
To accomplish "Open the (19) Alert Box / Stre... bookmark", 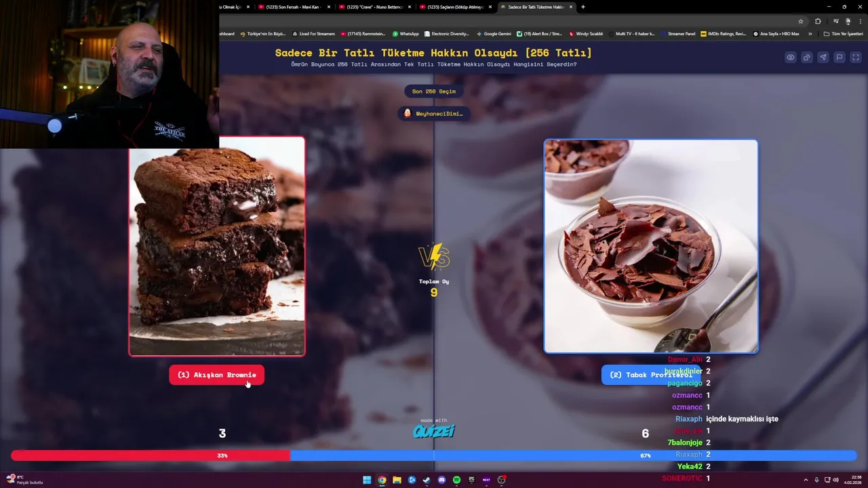I will tap(540, 34).
